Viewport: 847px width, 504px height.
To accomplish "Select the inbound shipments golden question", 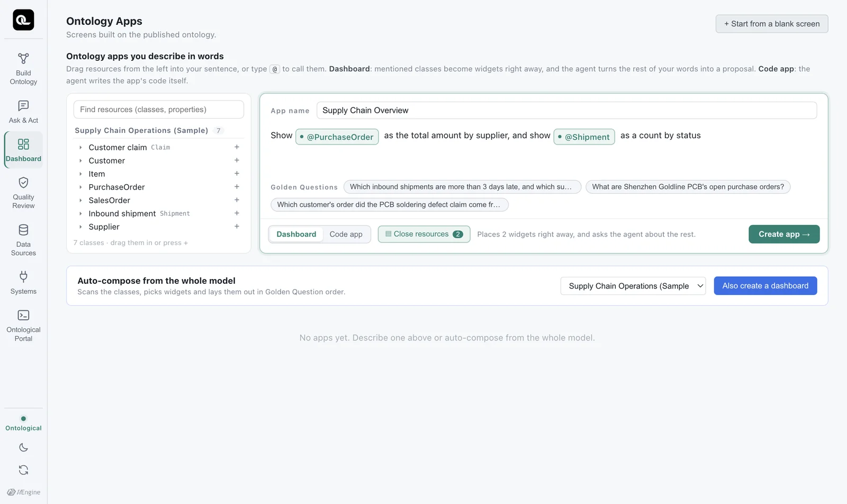I will click(462, 187).
